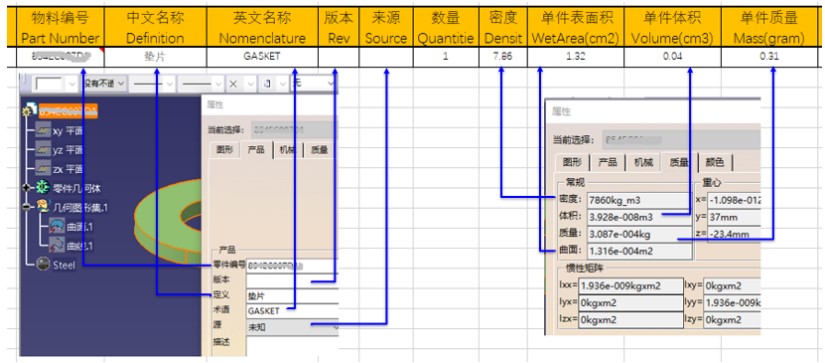
Task: Click the Ixx field 1.936e-009kgxm2
Action: [x=630, y=286]
